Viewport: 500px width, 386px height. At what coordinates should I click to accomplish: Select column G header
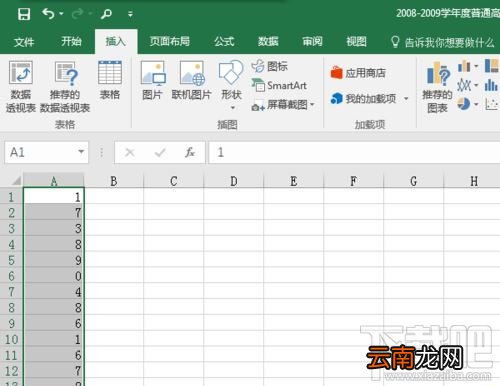414,181
